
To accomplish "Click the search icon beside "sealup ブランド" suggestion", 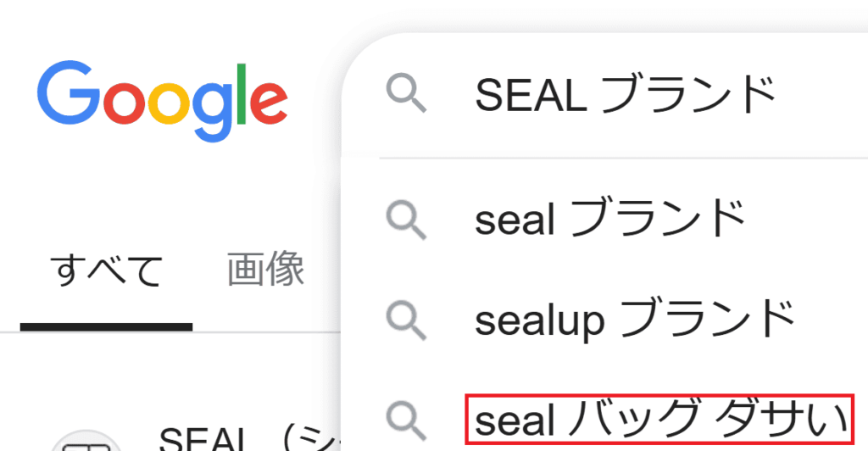I will coord(406,319).
